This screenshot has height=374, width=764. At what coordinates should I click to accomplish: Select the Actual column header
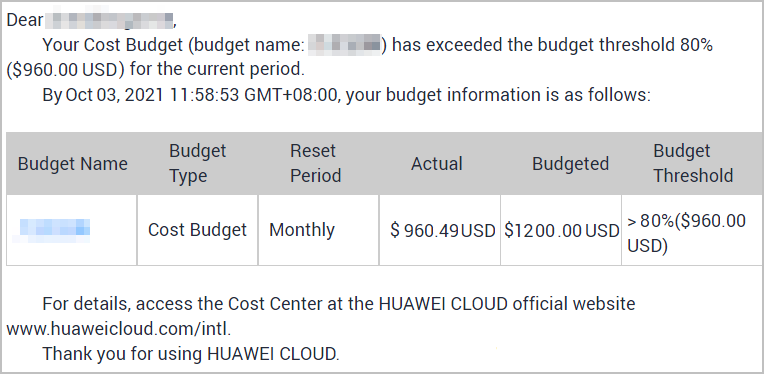[437, 163]
